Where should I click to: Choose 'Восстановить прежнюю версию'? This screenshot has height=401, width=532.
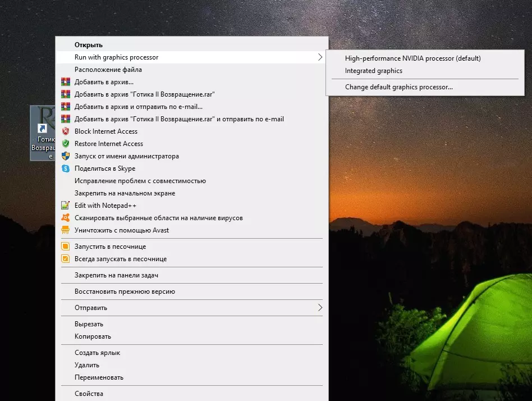coord(192,291)
